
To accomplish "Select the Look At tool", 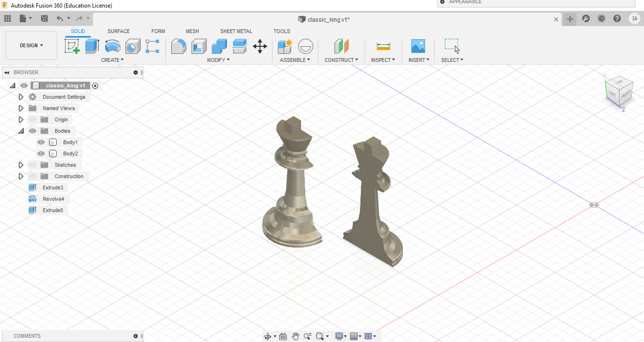I will (283, 336).
